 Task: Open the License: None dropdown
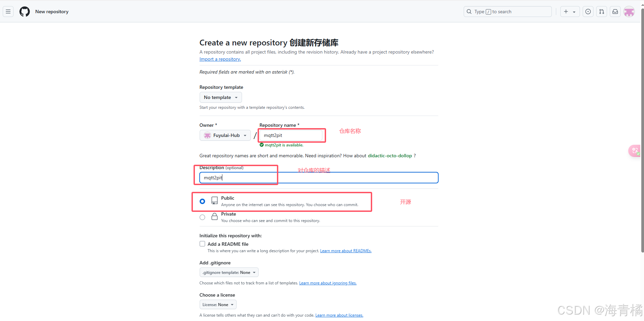218,305
